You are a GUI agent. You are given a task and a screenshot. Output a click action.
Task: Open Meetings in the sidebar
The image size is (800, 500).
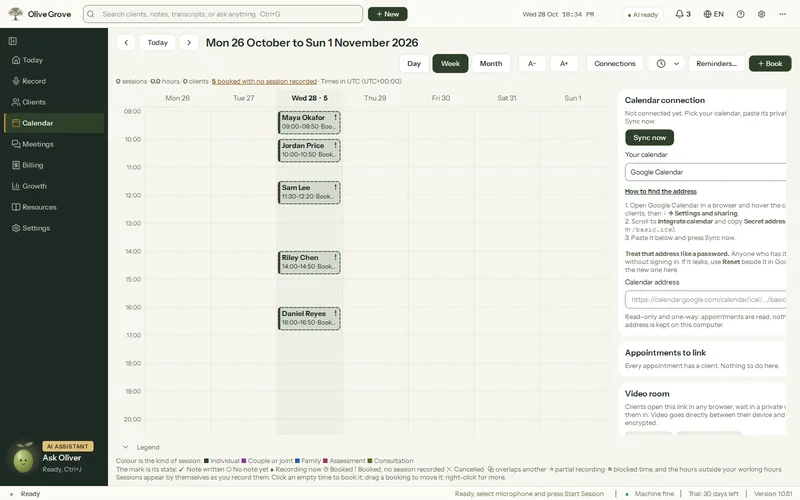pos(54,144)
